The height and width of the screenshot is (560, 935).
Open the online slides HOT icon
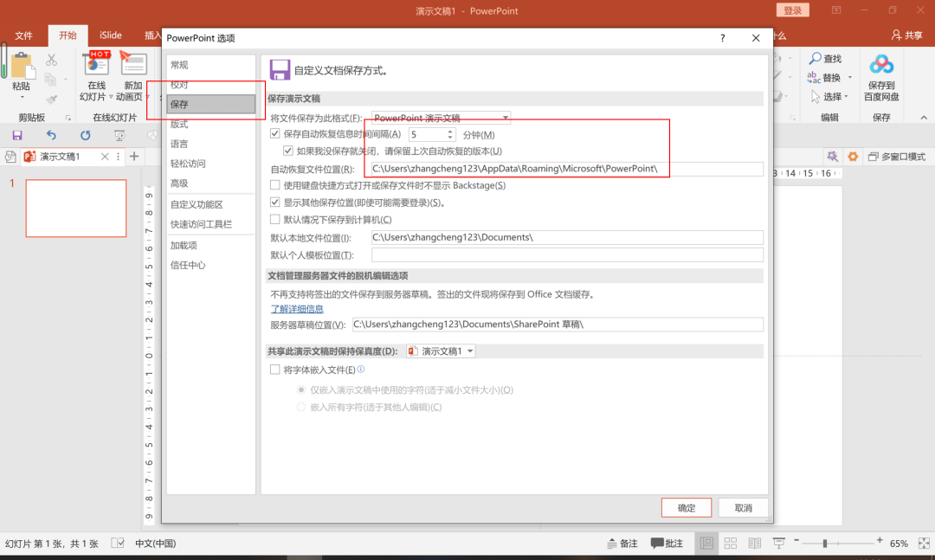click(97, 64)
